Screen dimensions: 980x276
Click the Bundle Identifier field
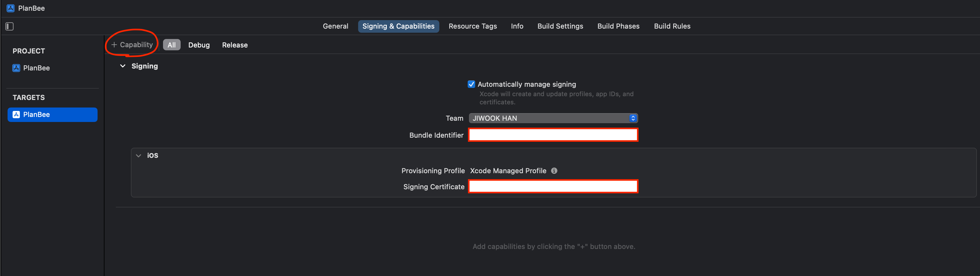[553, 135]
